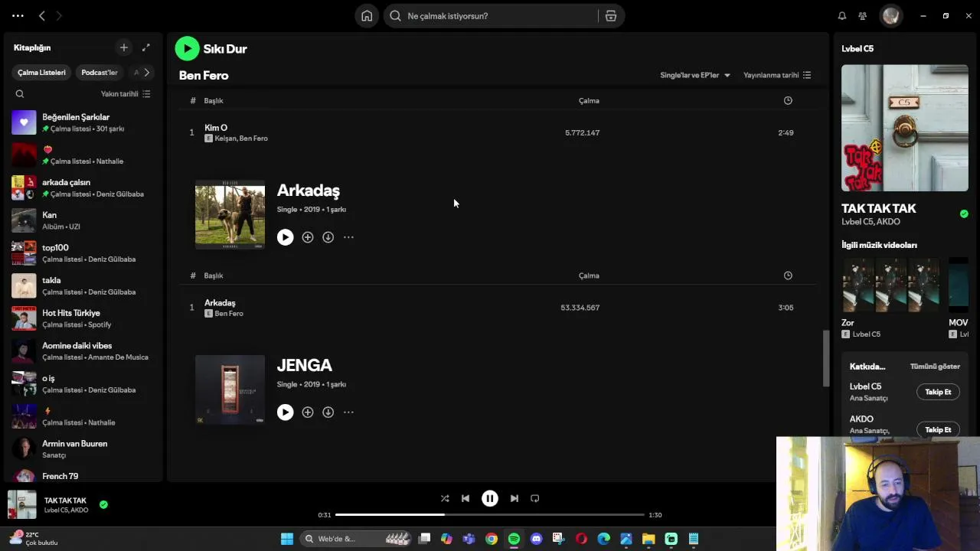Open the Yakın tarihli library sort
Viewport: 980px width, 551px height.
pos(126,94)
